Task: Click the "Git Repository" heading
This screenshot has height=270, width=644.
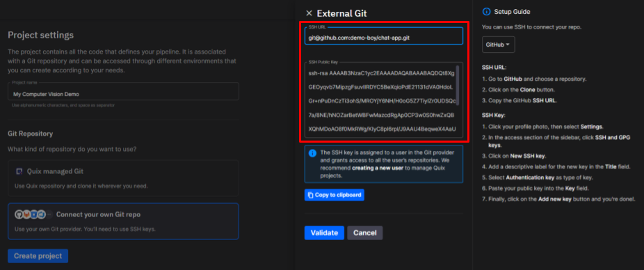Action: coord(31,134)
